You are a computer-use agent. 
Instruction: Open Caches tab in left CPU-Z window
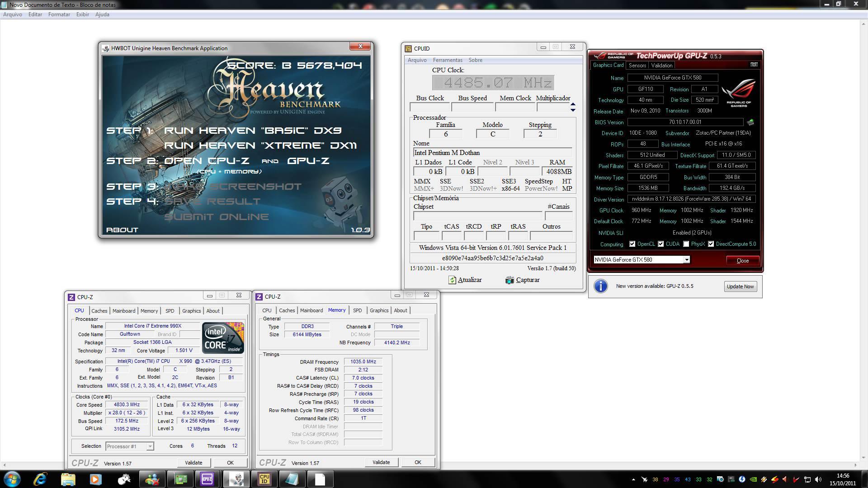[99, 311]
